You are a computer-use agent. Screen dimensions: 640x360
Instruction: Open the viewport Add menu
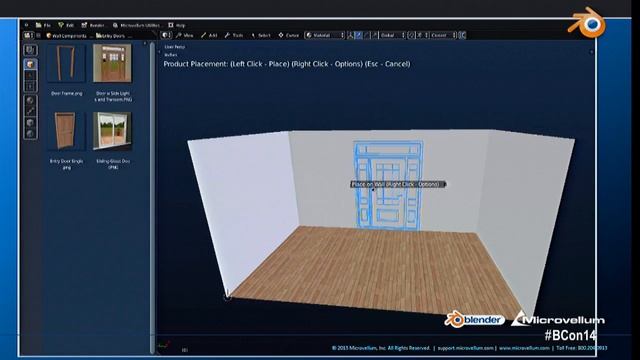click(x=209, y=36)
